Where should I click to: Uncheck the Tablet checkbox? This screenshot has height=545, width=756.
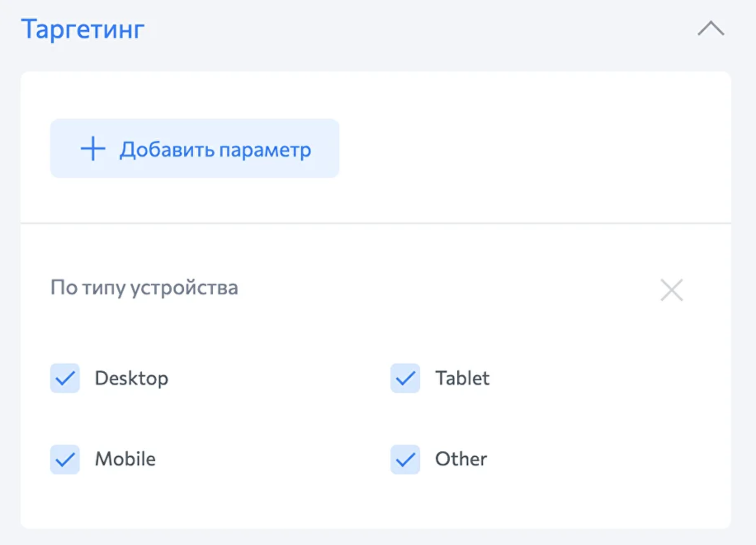405,378
